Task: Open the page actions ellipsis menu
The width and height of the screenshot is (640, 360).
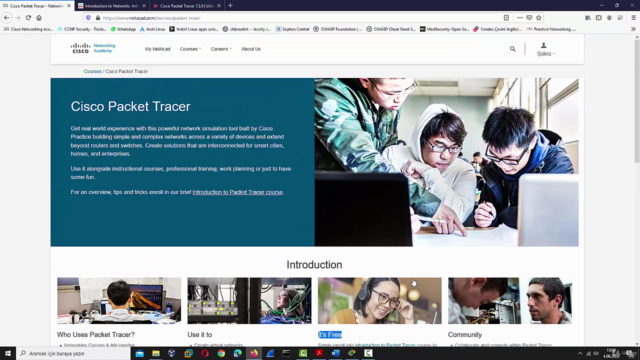Action: point(520,18)
